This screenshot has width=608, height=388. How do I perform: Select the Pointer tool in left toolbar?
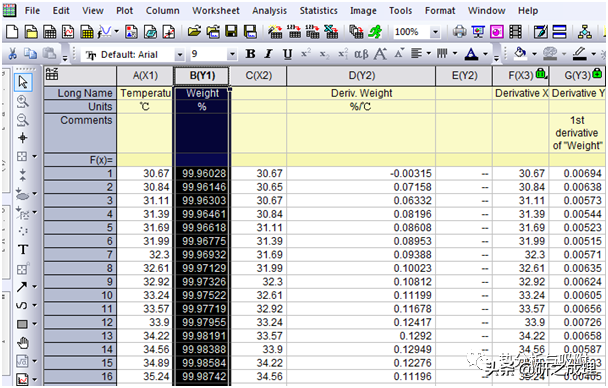[x=23, y=82]
